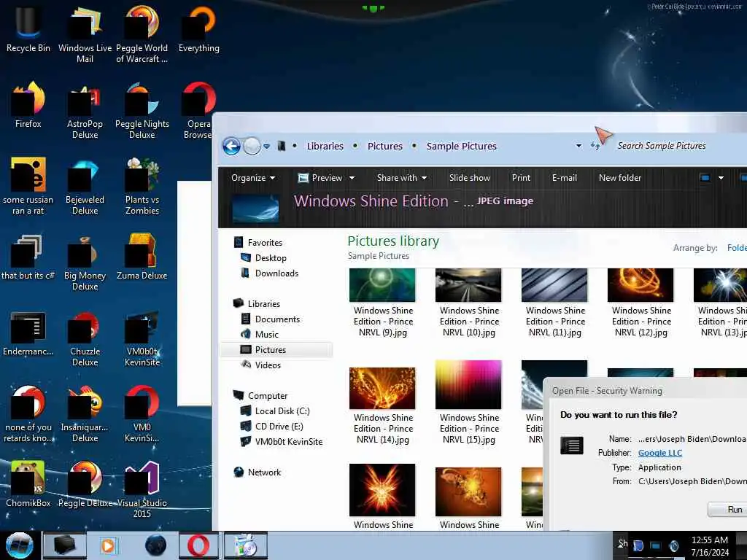Click the media player taskbar button

tap(108, 545)
